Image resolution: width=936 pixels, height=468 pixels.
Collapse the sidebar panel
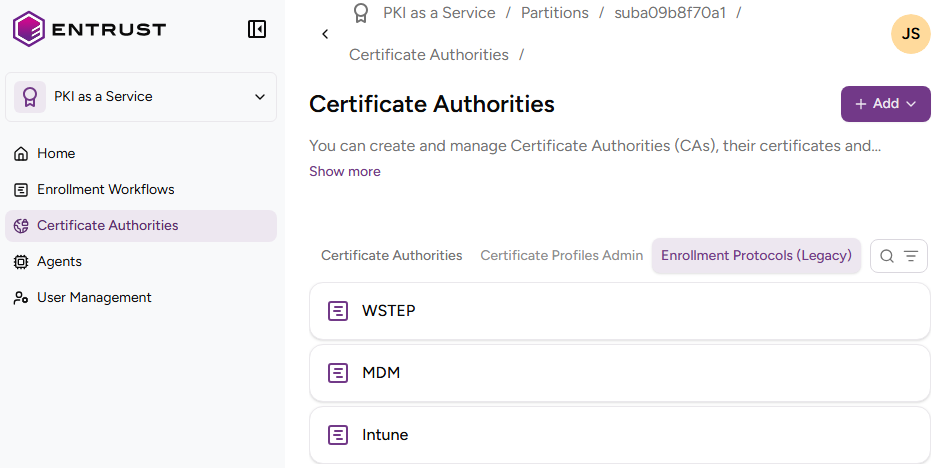[257, 29]
